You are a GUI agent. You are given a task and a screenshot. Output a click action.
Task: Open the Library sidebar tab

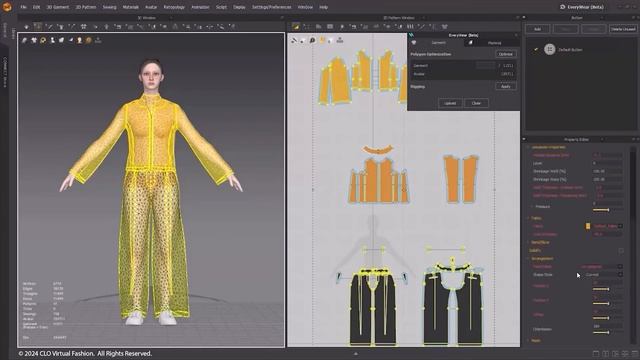[x=13, y=33]
